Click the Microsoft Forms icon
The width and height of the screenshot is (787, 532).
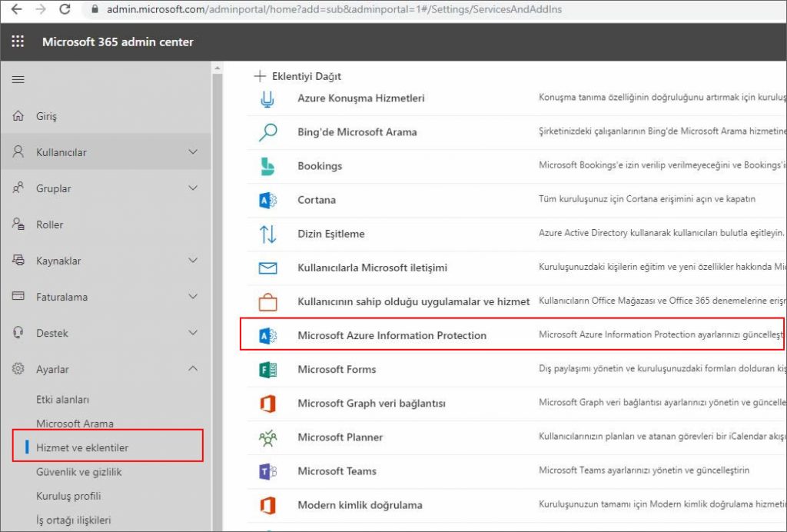(x=267, y=370)
